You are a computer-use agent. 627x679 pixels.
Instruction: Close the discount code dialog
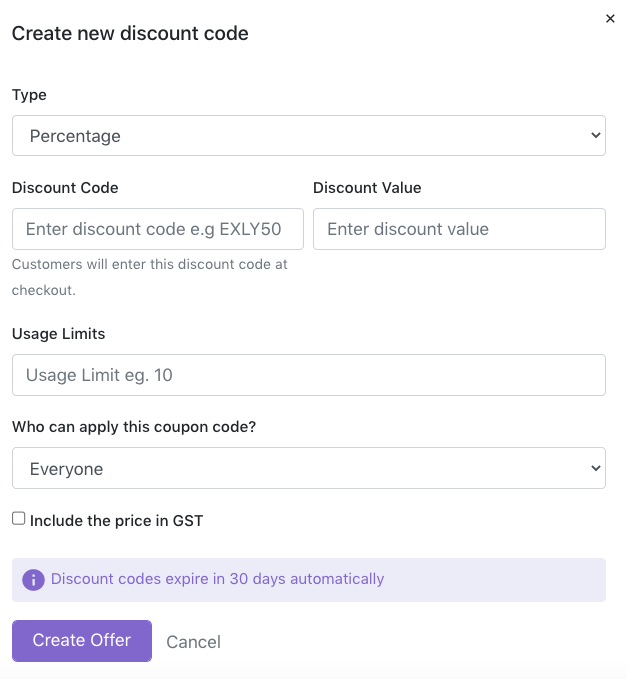click(x=610, y=19)
